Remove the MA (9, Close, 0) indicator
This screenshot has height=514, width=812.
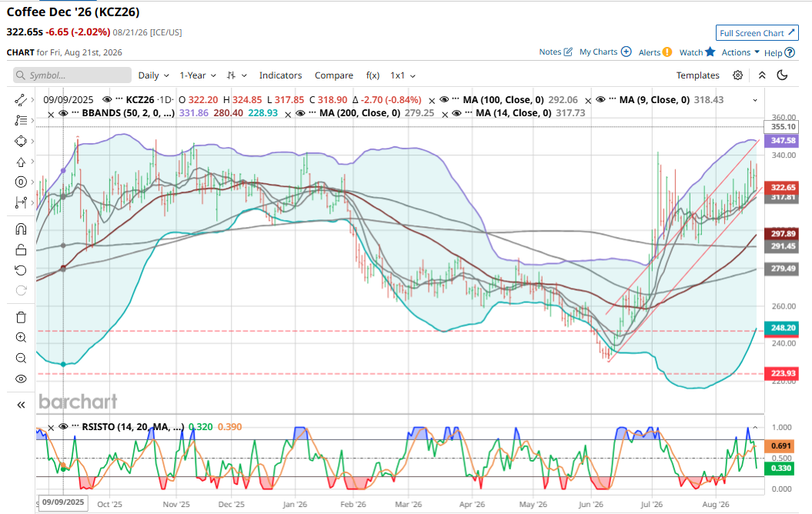[588, 101]
